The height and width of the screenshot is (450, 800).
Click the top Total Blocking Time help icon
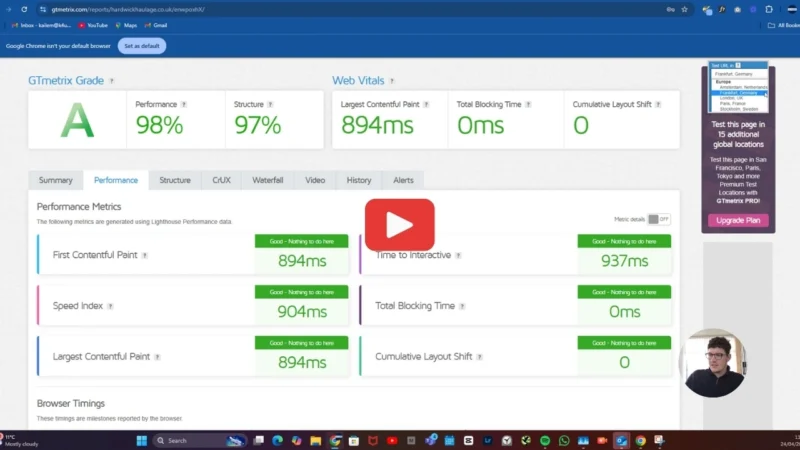point(528,104)
